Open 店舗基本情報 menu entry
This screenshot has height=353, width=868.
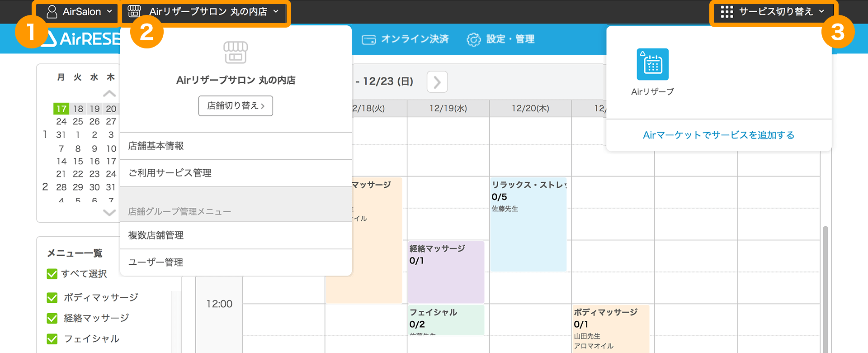pos(236,146)
